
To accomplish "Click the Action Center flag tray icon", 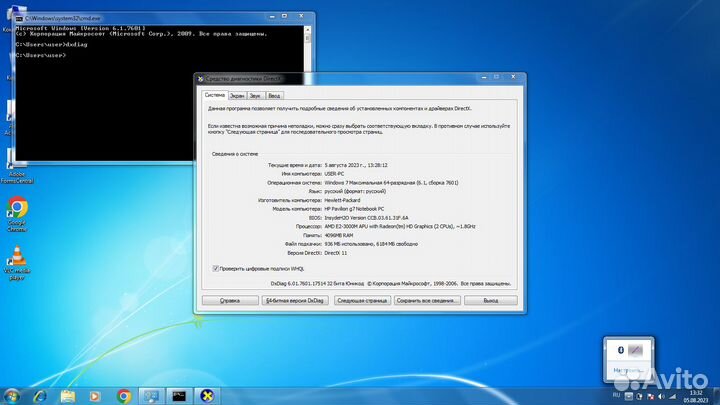I will [650, 396].
